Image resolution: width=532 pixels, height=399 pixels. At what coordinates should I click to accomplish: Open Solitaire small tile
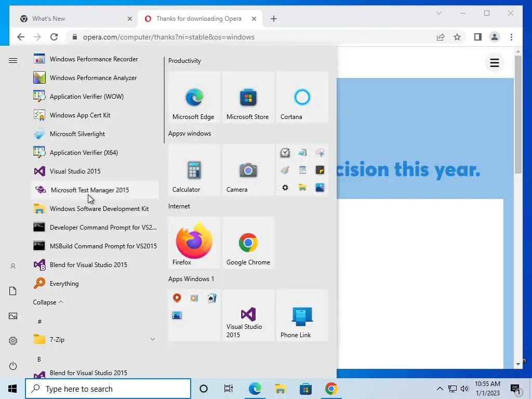click(211, 298)
